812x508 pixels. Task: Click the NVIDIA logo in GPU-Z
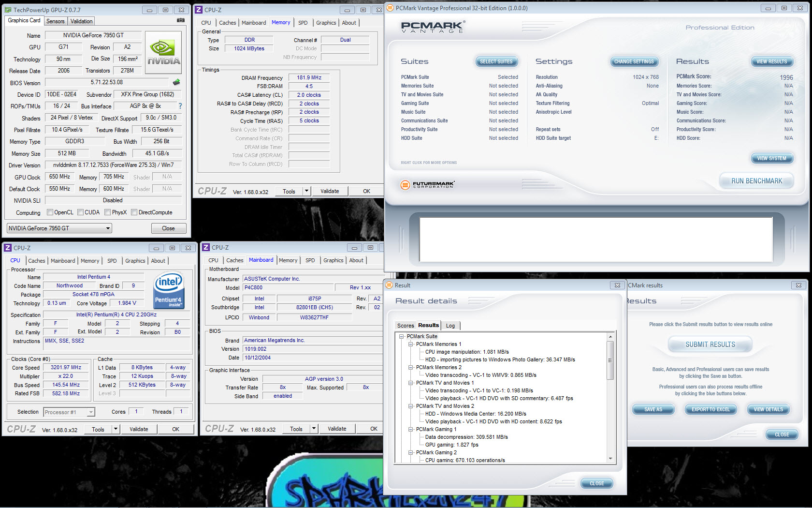tap(163, 53)
